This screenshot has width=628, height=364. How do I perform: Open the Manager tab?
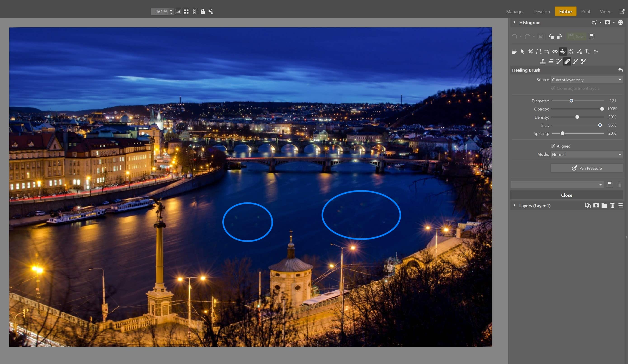(x=515, y=12)
